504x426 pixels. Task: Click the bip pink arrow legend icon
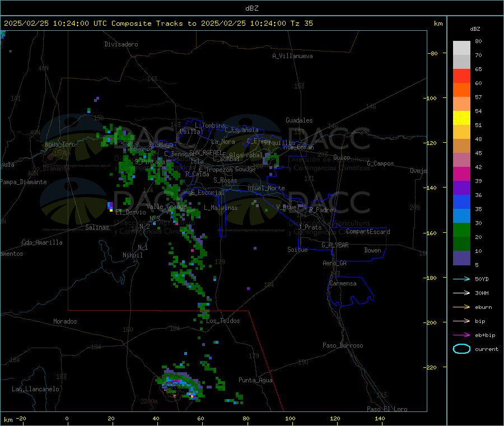point(461,321)
